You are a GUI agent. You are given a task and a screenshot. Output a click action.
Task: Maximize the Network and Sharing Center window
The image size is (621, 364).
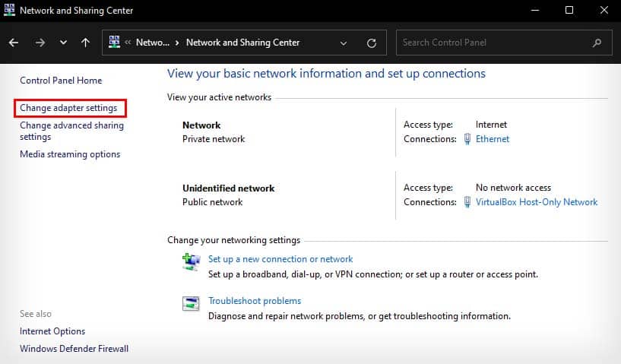[x=569, y=10]
